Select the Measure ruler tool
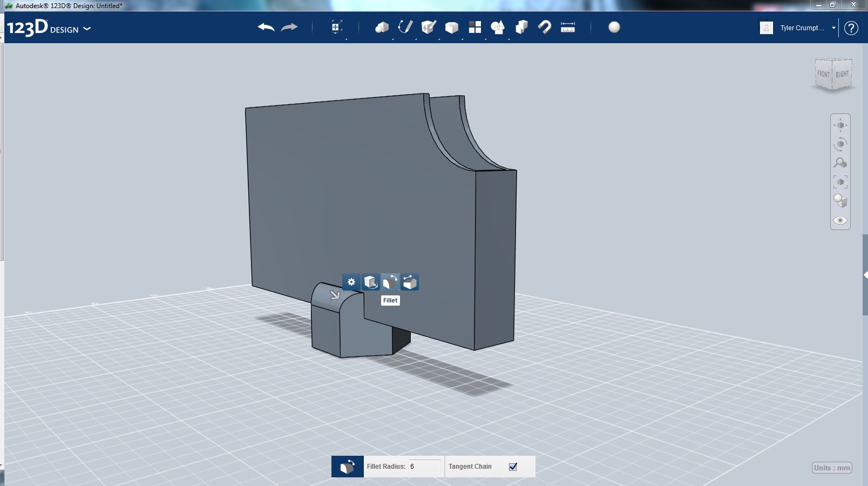 click(568, 27)
